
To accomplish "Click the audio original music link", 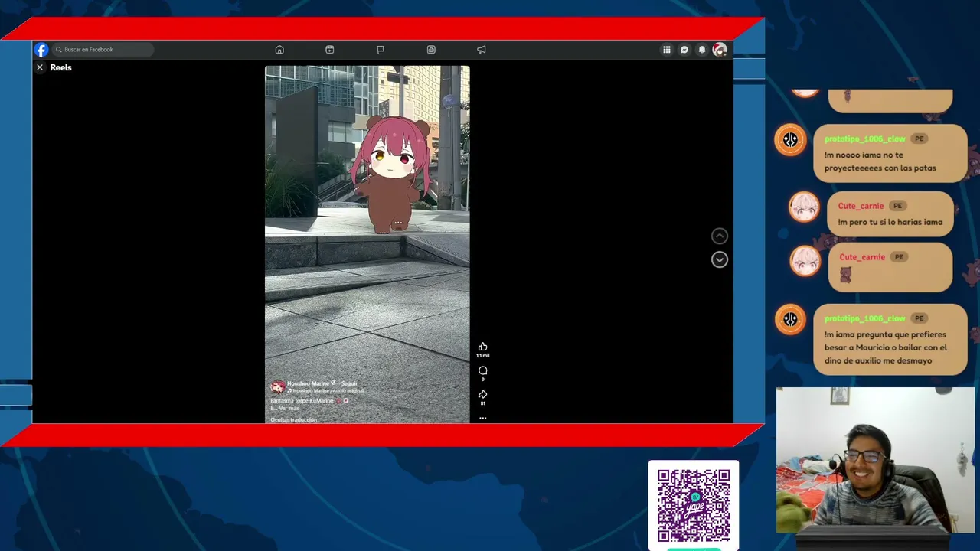I will click(326, 391).
